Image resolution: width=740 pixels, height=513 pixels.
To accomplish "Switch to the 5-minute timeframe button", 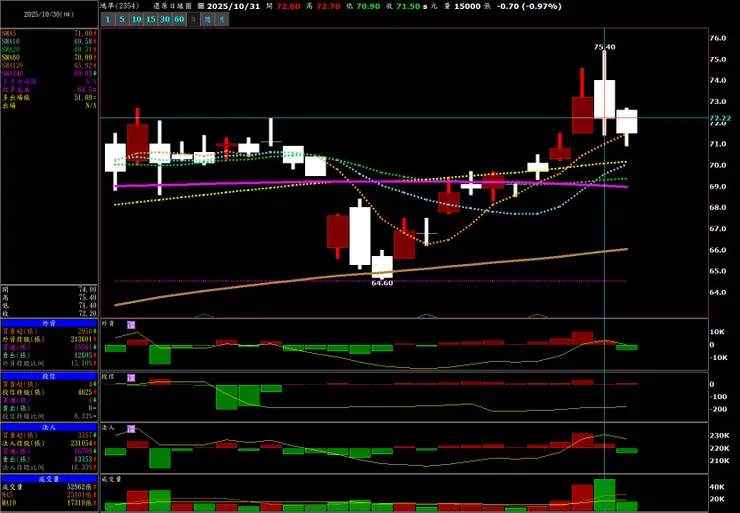I will pos(122,19).
